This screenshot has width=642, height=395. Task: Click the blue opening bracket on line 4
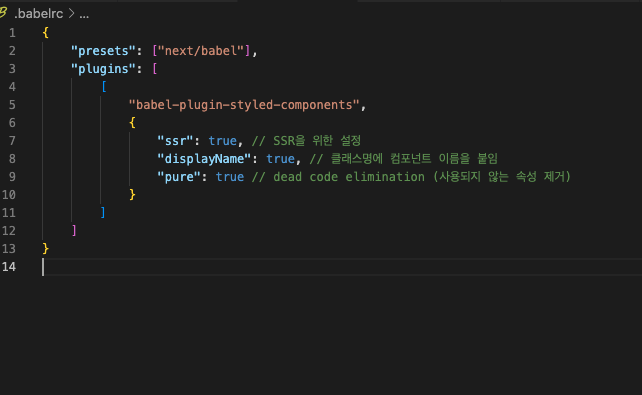coord(104,87)
